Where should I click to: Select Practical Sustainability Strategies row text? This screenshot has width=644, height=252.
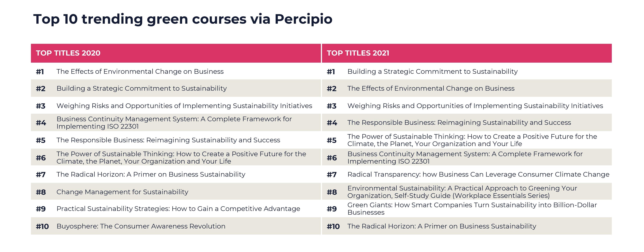coord(178,209)
